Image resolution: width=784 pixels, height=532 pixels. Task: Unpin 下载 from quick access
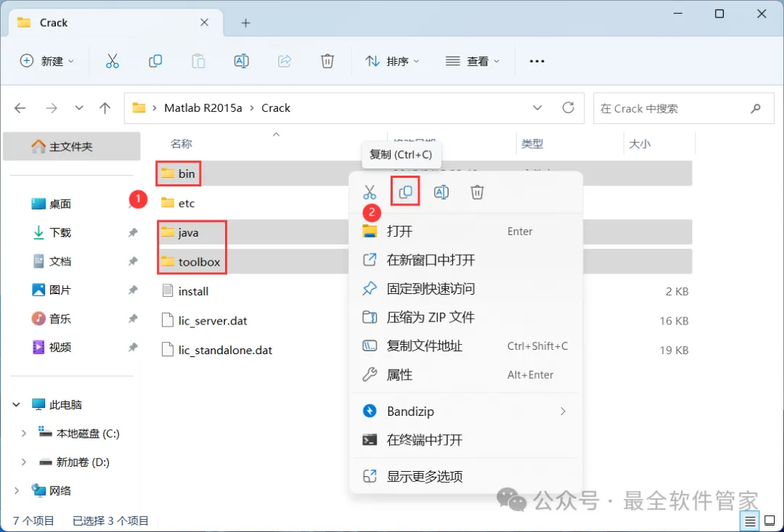coord(133,232)
